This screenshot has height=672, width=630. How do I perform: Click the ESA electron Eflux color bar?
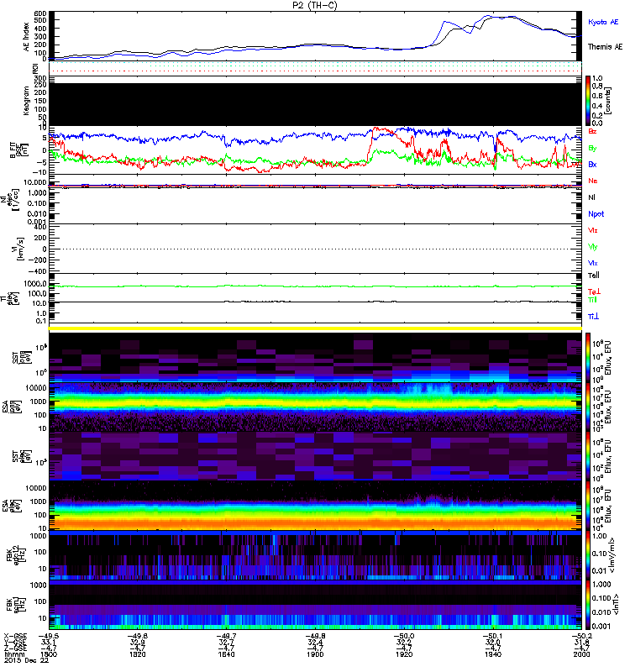[587, 506]
